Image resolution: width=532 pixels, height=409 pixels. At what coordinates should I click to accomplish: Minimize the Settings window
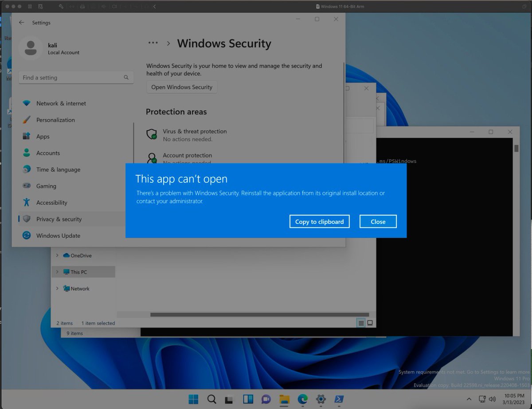(297, 19)
